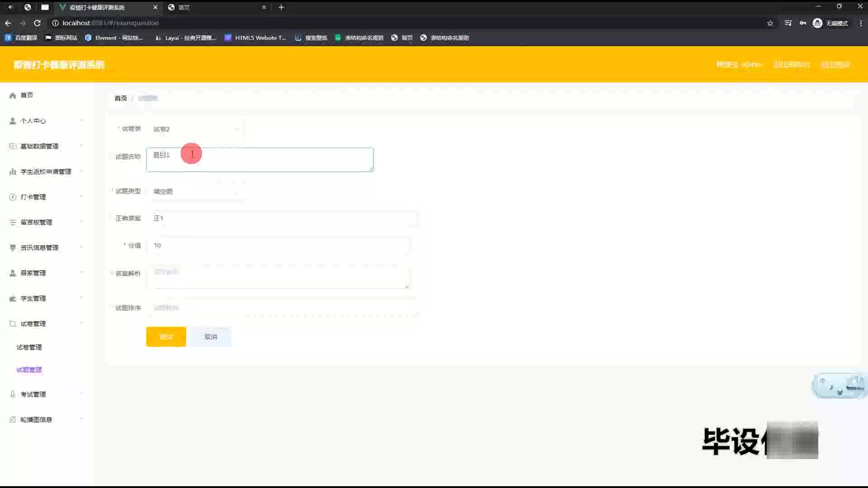Click the 试题排序 input field
The image size is (868, 488).
282,308
